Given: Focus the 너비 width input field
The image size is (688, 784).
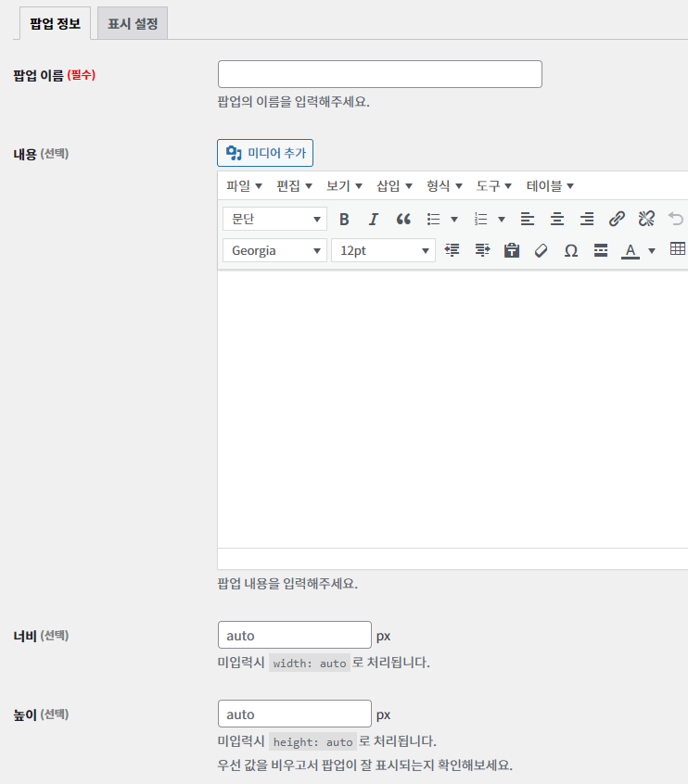Looking at the screenshot, I should [295, 635].
